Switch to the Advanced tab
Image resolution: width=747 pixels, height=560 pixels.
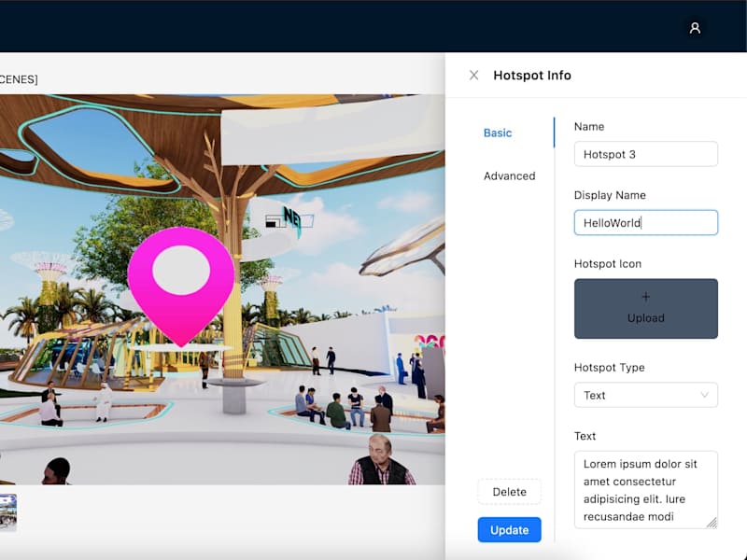509,175
